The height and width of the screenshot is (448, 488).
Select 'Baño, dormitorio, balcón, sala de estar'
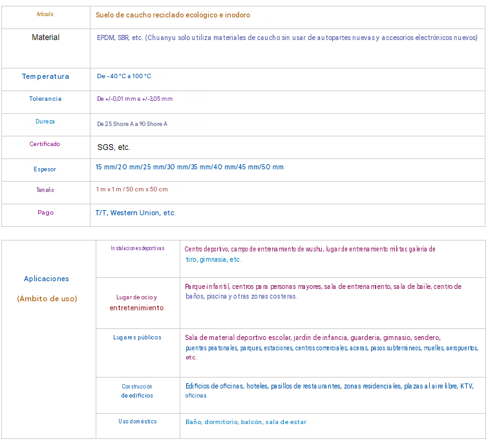pyautogui.click(x=246, y=422)
